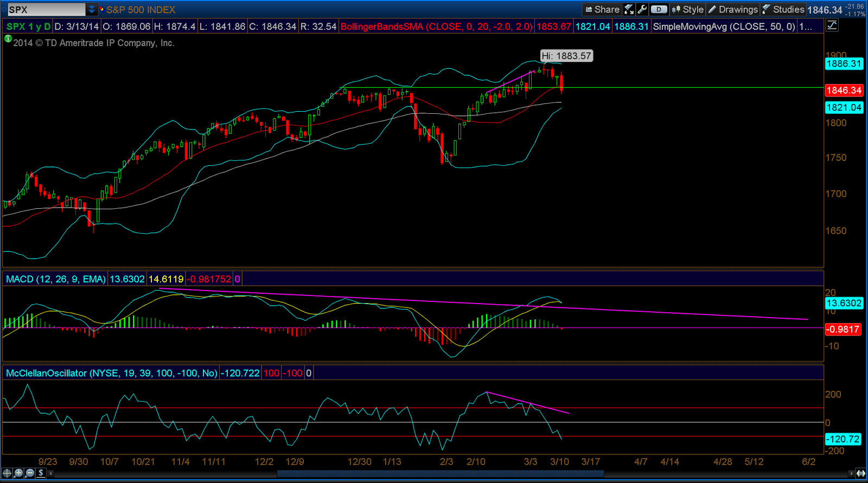Click the D timeframe aggregation button
Image resolution: width=868 pixels, height=483 pixels.
tap(659, 9)
